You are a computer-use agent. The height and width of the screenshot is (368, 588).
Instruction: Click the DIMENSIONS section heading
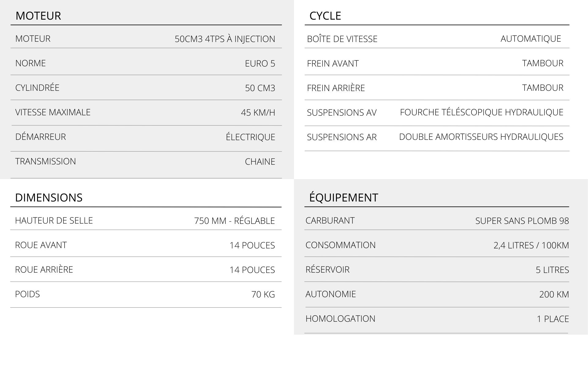49,197
